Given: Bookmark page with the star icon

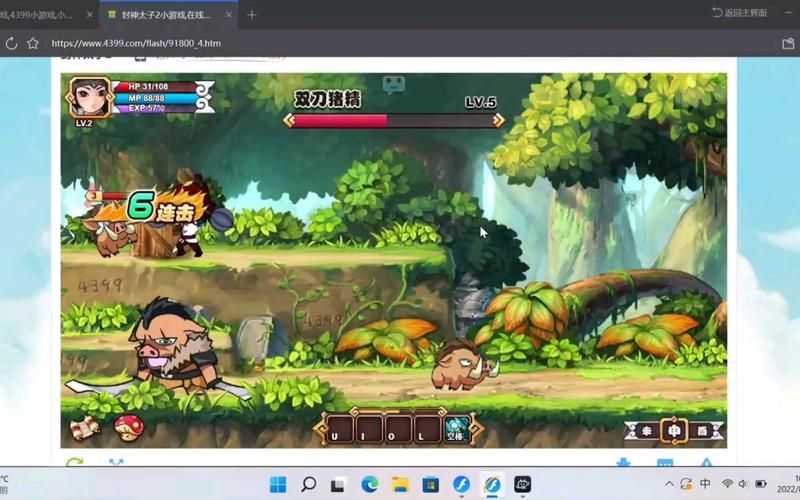Looking at the screenshot, I should (x=33, y=43).
